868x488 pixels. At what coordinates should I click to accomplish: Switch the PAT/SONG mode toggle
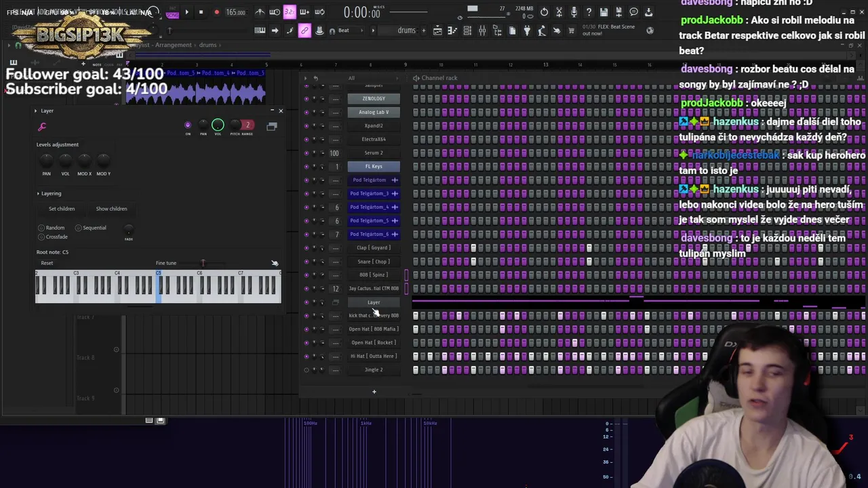click(172, 12)
